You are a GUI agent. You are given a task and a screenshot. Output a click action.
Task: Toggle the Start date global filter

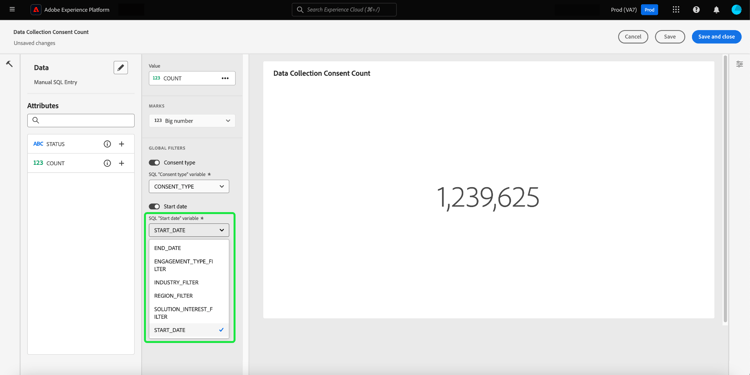pyautogui.click(x=154, y=207)
